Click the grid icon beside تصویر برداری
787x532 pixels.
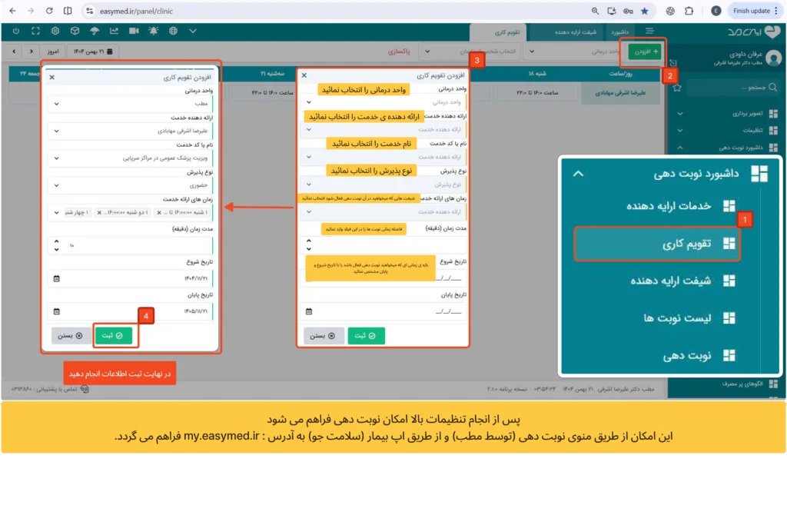[773, 114]
